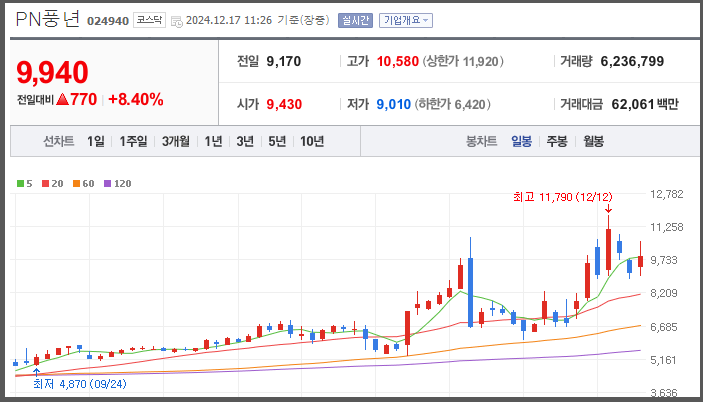Screen dimensions: 703x402
Task: Click the 거래량 value 6,236,799
Action: click(632, 61)
